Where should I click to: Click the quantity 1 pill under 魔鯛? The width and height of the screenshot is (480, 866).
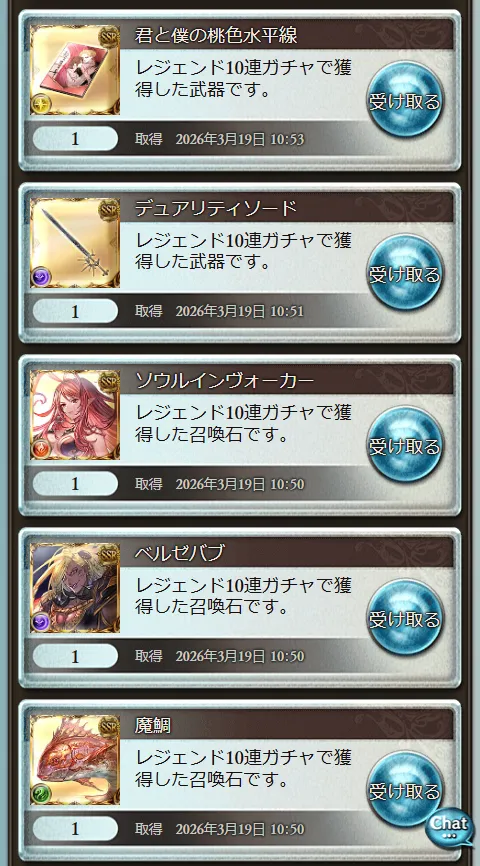[x=75, y=828]
